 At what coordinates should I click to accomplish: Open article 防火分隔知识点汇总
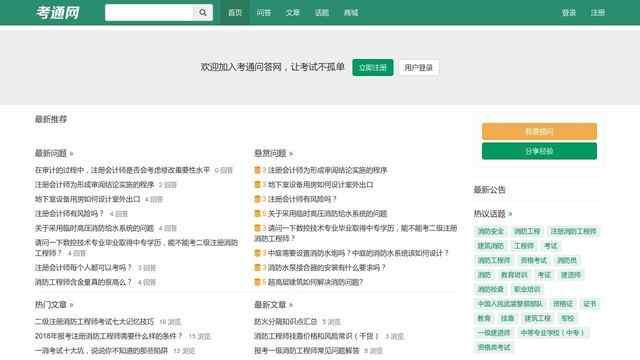point(286,322)
